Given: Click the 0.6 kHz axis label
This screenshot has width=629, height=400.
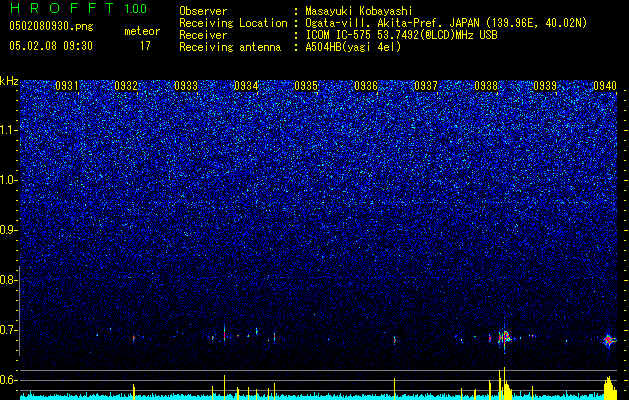Looking at the screenshot, I should (x=7, y=380).
